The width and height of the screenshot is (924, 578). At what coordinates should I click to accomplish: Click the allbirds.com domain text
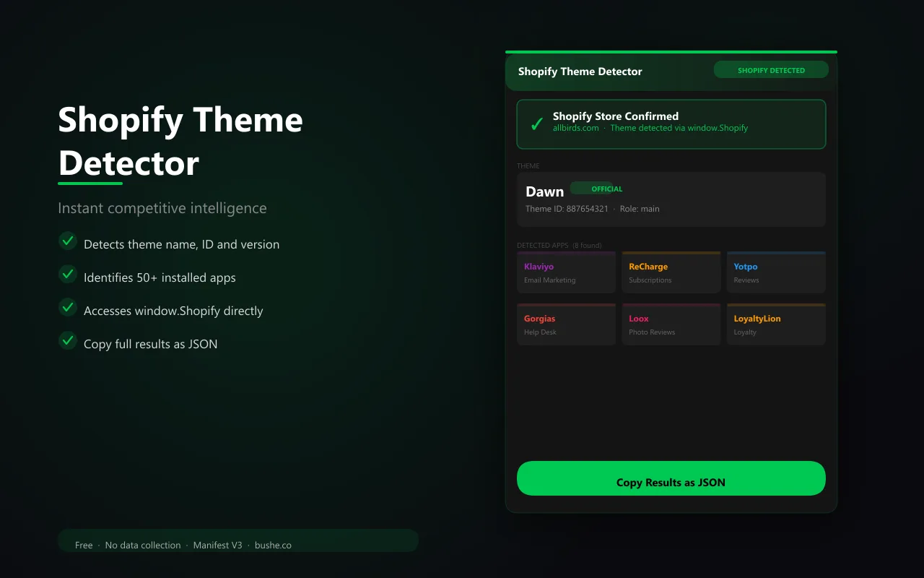pos(576,128)
